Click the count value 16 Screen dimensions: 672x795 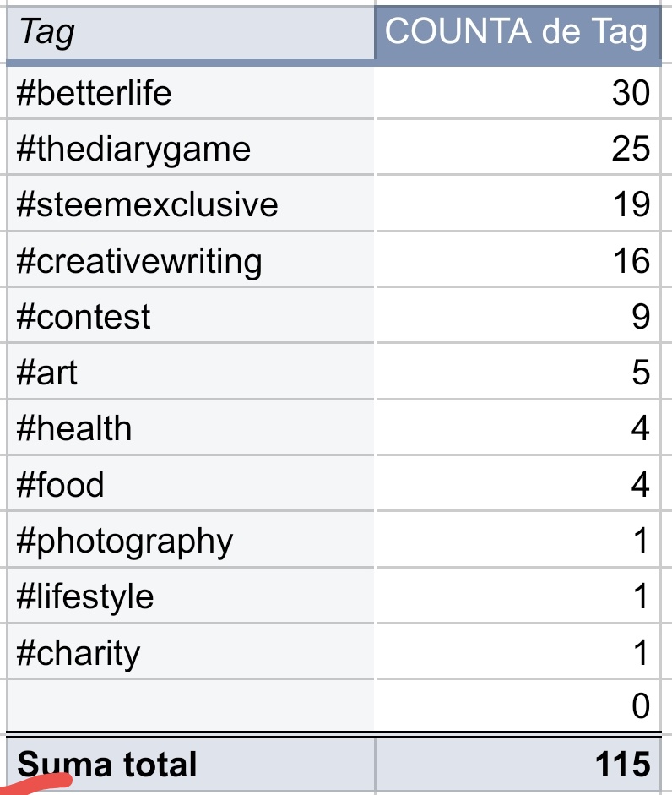pos(516,260)
